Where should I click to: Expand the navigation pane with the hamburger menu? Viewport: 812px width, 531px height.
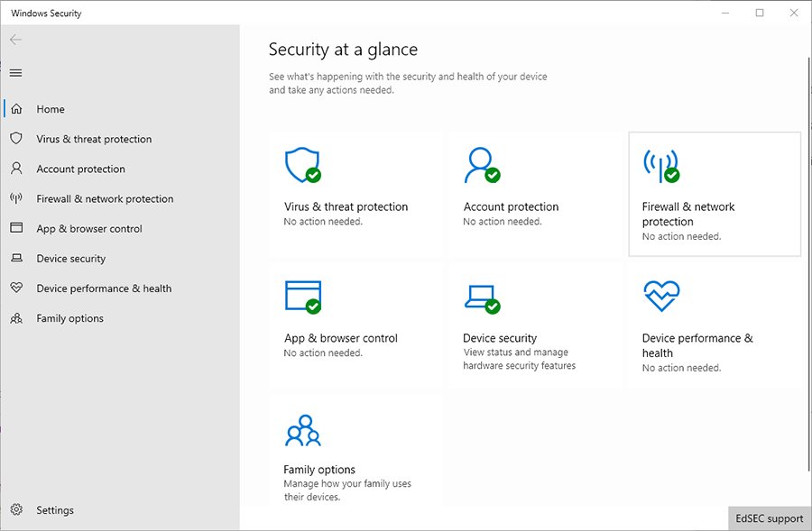(x=15, y=73)
